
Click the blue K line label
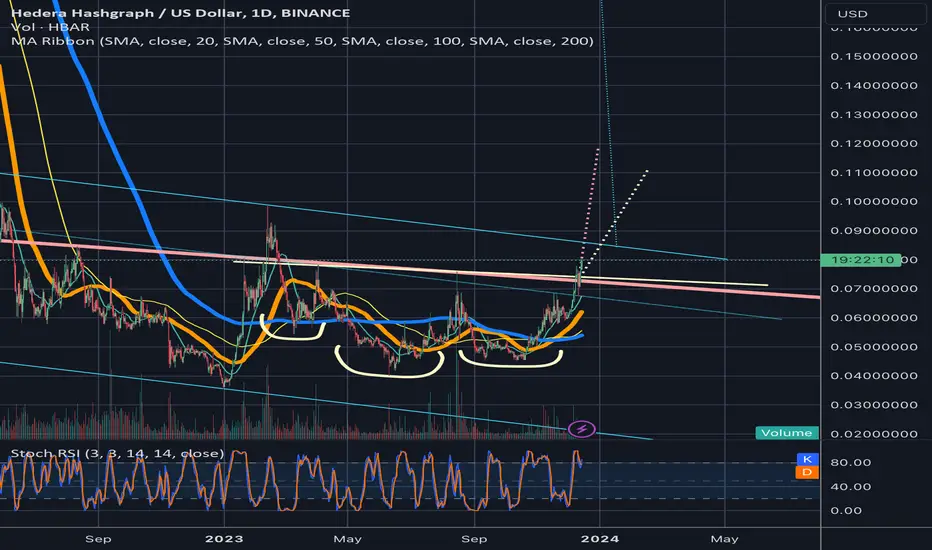(x=807, y=459)
